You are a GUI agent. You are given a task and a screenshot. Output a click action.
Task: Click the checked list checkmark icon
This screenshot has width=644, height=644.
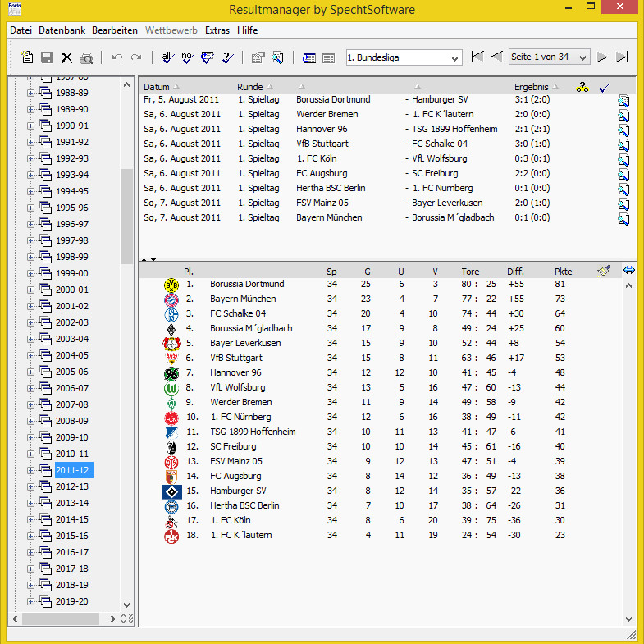point(207,57)
